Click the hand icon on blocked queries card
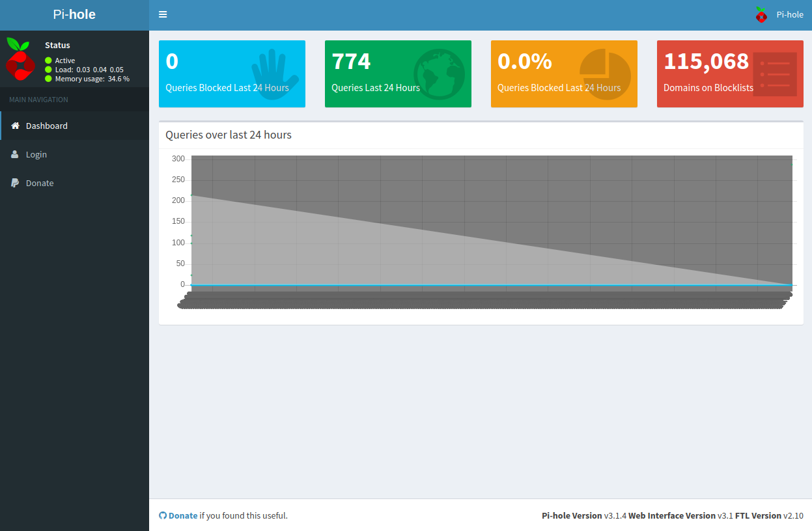 coord(274,74)
